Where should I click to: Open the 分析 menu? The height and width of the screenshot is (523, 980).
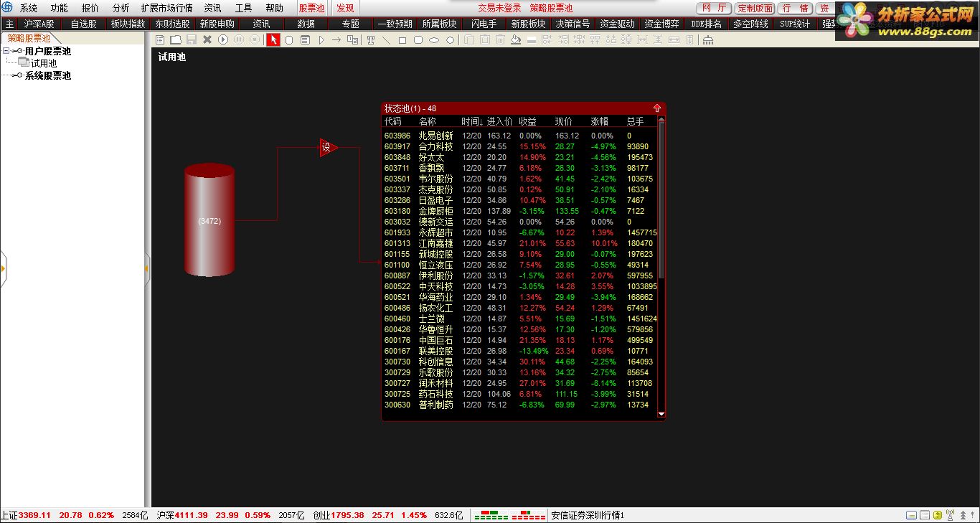coord(121,8)
